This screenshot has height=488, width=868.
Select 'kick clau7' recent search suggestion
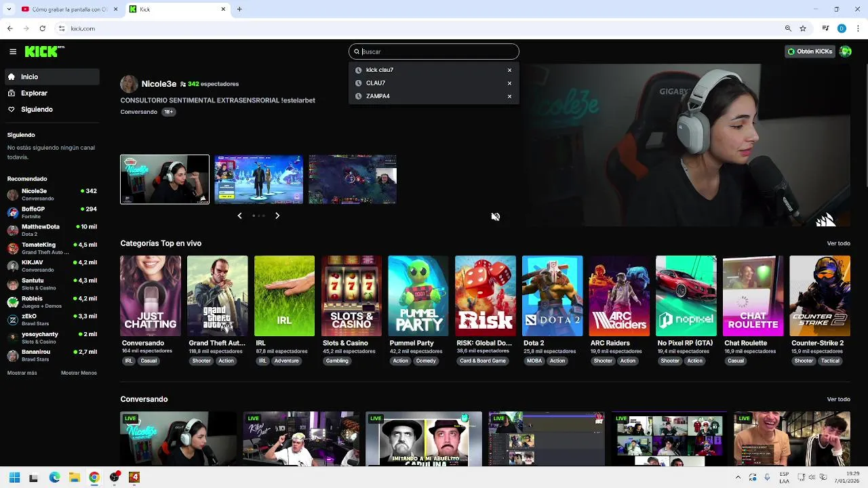pyautogui.click(x=434, y=70)
